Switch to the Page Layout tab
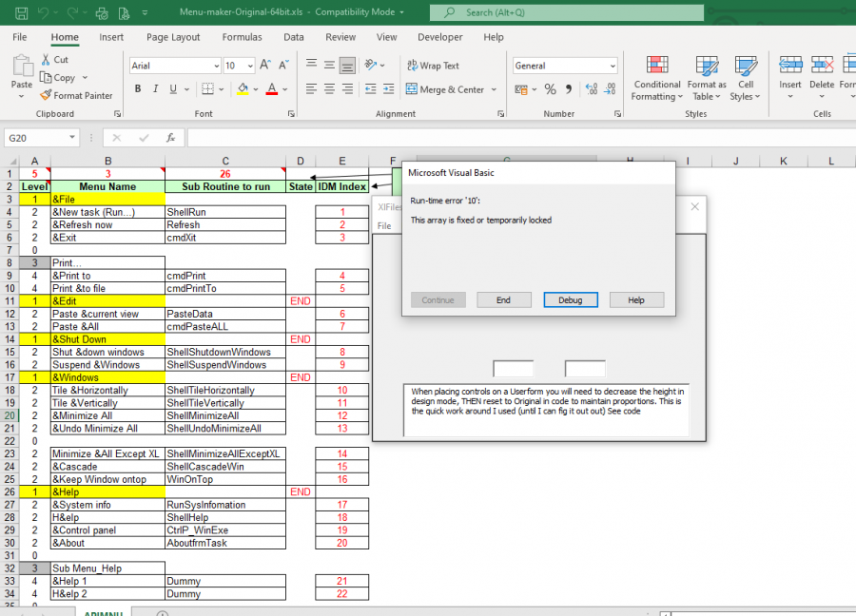Image resolution: width=856 pixels, height=616 pixels. click(173, 37)
